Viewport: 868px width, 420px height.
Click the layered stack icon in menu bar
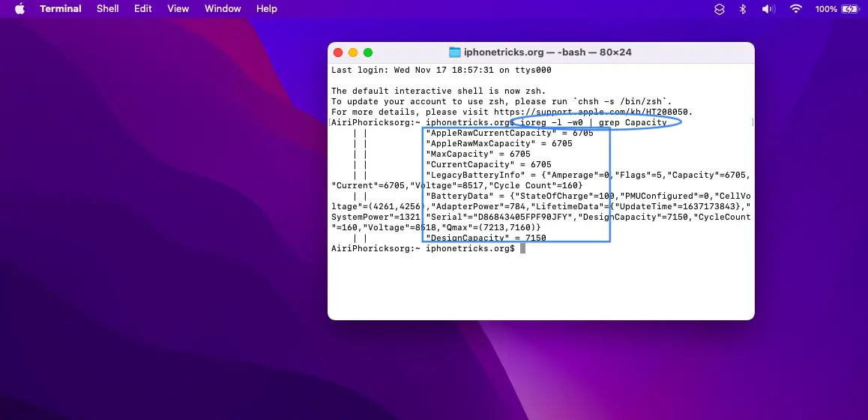pos(719,9)
